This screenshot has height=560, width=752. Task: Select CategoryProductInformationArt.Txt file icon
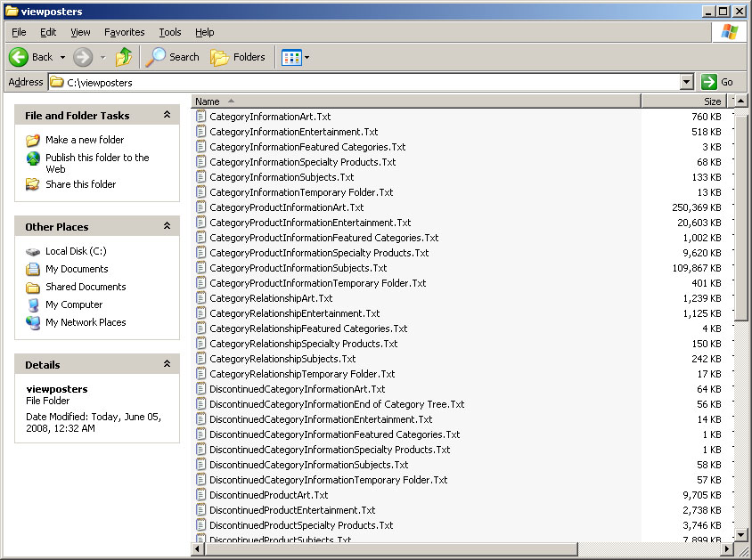(201, 207)
